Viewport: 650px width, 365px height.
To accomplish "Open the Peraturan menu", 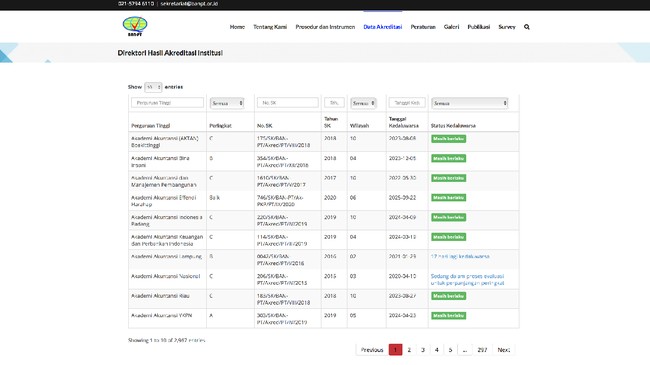I will click(423, 27).
